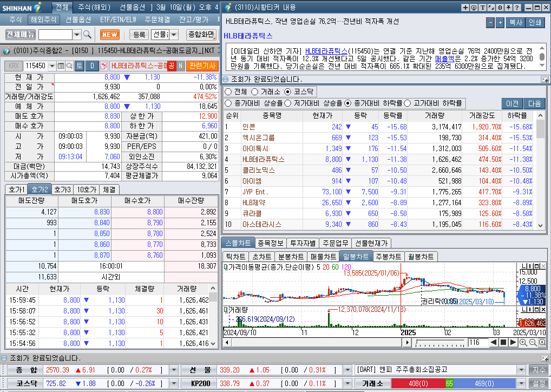The height and width of the screenshot is (392, 551).
Task: Click status icon right of 조회가 완료되었습니다 under news
Action: (x=545, y=80)
